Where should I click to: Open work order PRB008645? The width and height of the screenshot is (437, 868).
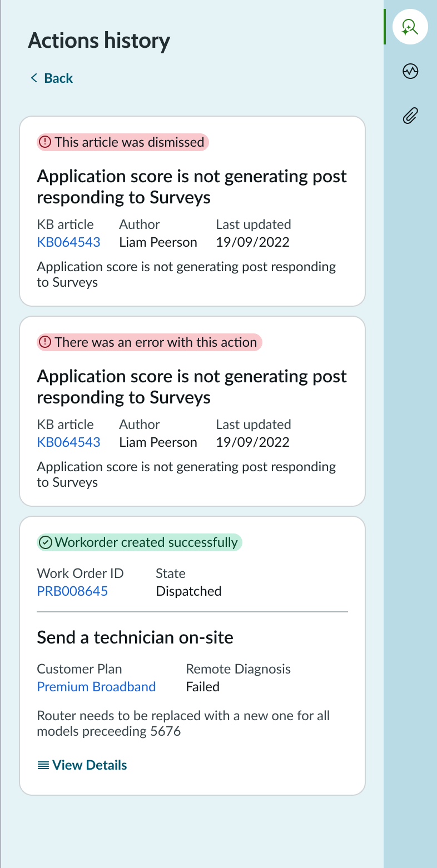click(x=72, y=591)
